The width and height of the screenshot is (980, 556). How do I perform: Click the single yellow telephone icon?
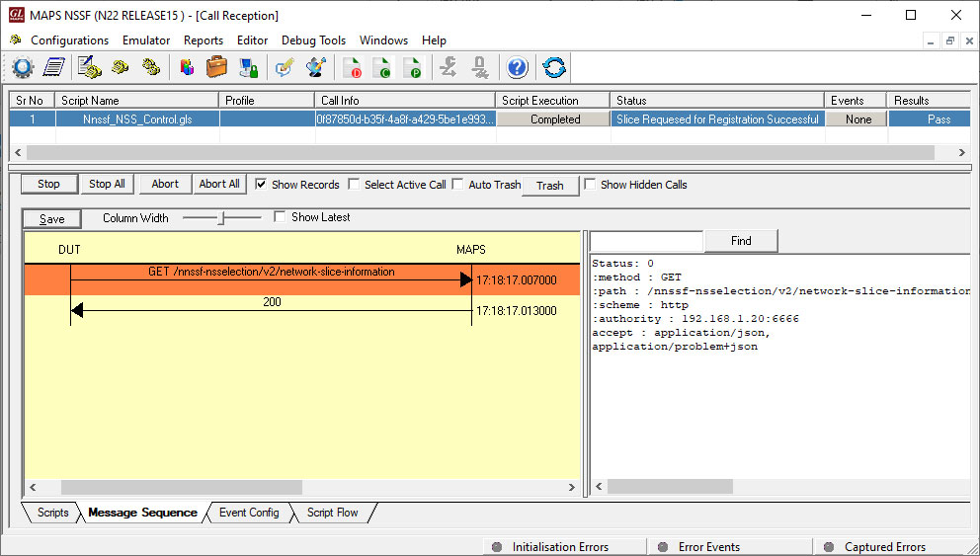pos(120,67)
